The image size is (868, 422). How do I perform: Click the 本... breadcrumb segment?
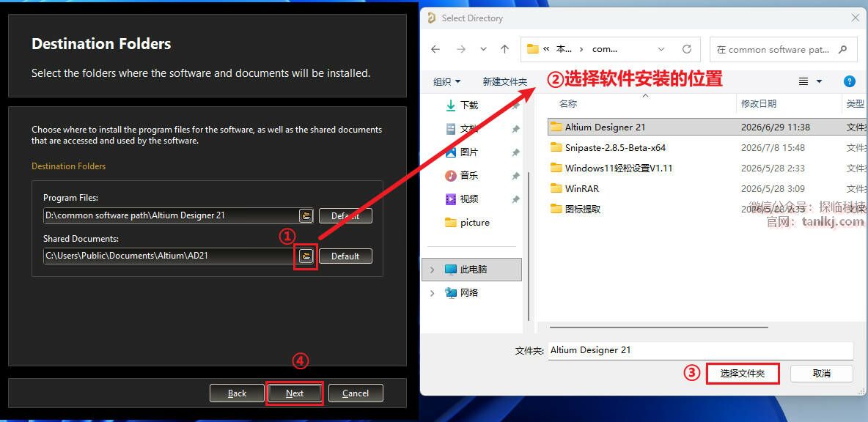coord(564,49)
